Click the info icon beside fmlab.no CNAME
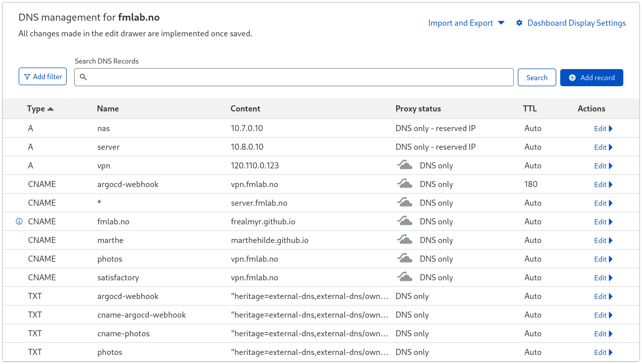This screenshot has width=642, height=364. click(x=19, y=221)
